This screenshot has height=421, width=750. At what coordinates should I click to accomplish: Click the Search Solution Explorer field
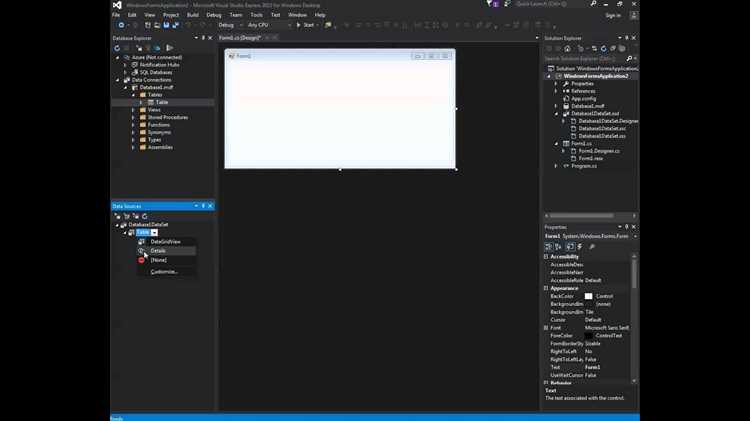[585, 59]
